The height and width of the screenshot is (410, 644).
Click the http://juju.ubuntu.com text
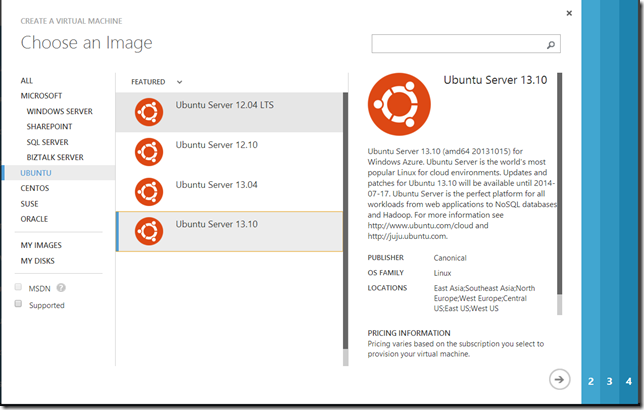point(407,236)
